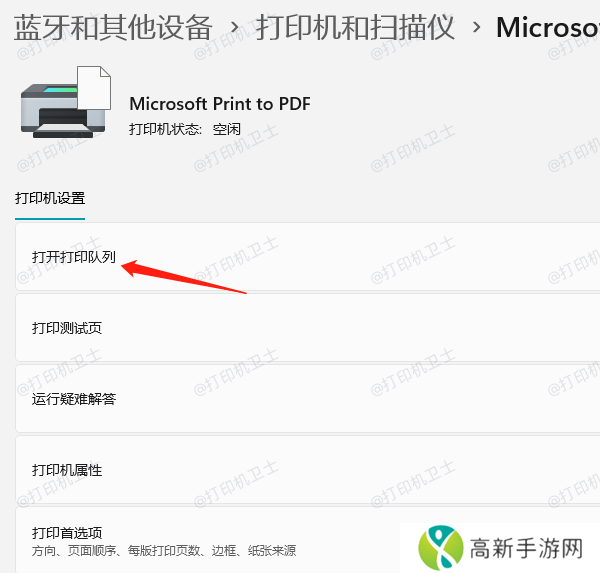Click the 打印机状态 label

165,129
